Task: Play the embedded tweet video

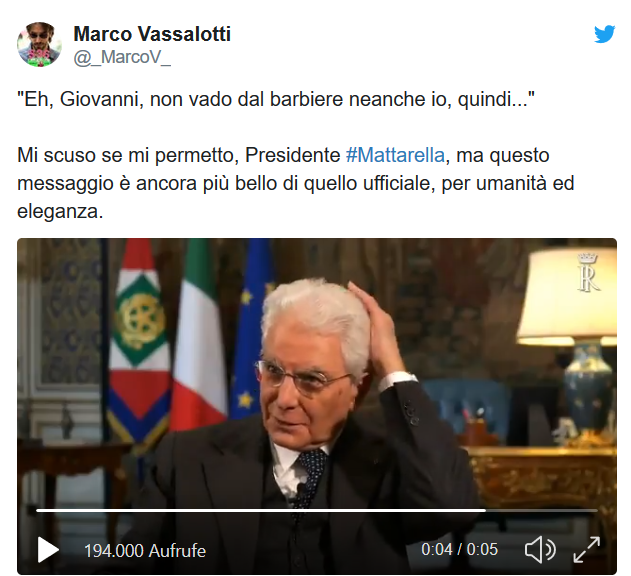Action: [48, 550]
